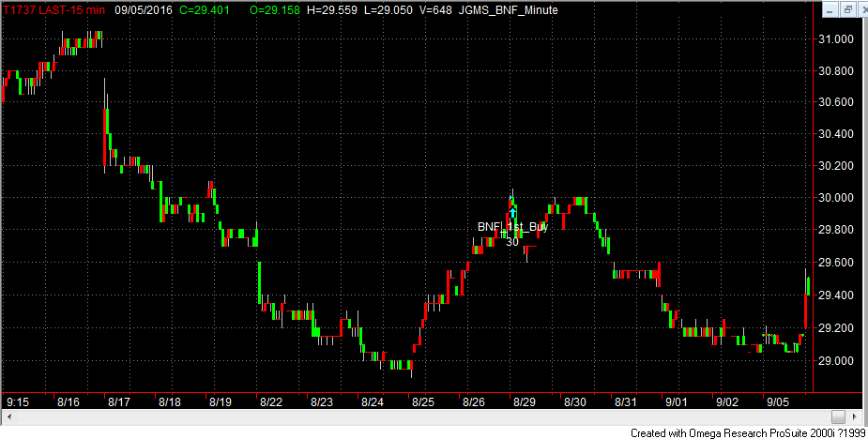This screenshot has height=439, width=868.
Task: Minimize the chart window
Action: pos(830,10)
